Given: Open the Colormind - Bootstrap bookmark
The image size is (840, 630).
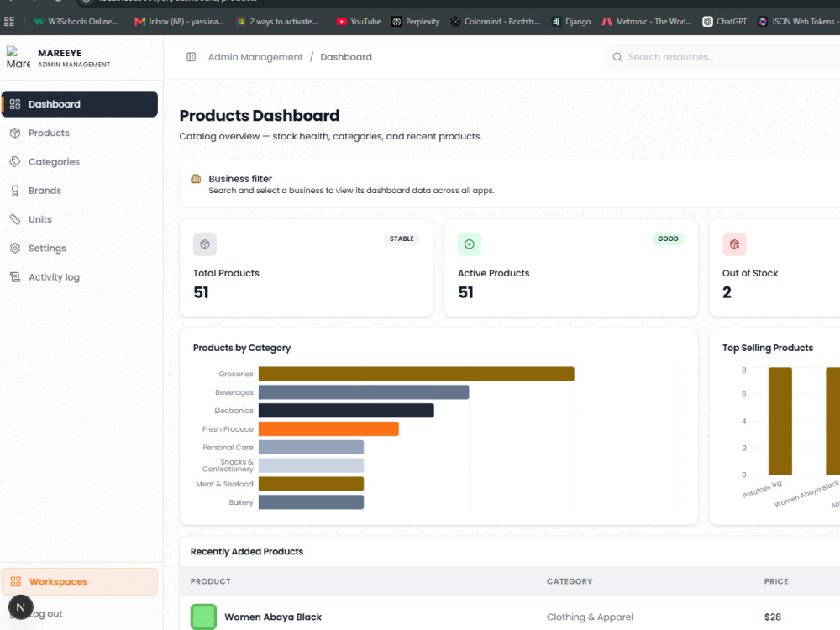Looking at the screenshot, I should click(x=496, y=22).
